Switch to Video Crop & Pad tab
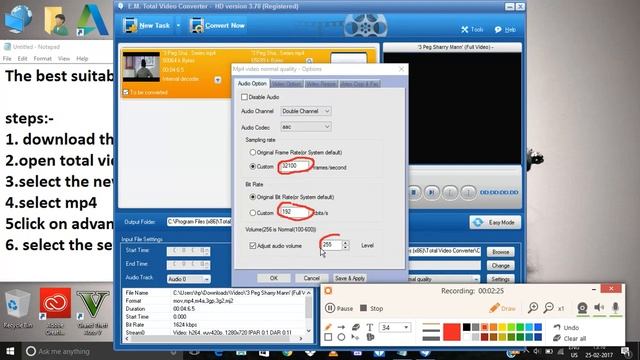The image size is (640, 360). (x=360, y=84)
